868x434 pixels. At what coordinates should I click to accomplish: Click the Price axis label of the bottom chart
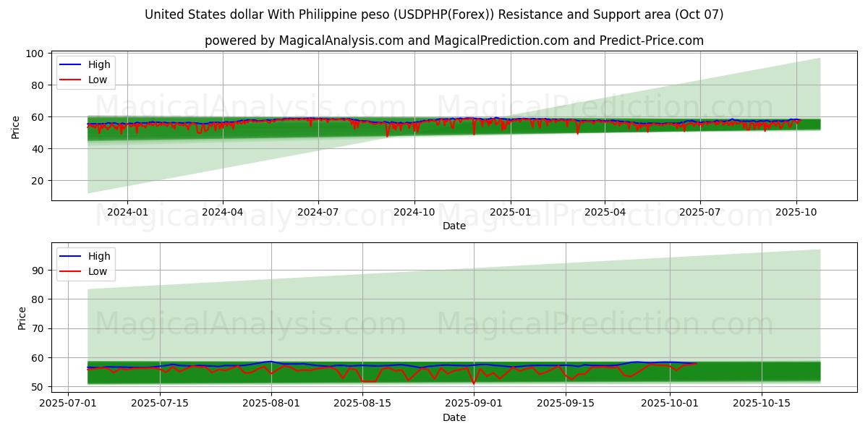tap(22, 318)
